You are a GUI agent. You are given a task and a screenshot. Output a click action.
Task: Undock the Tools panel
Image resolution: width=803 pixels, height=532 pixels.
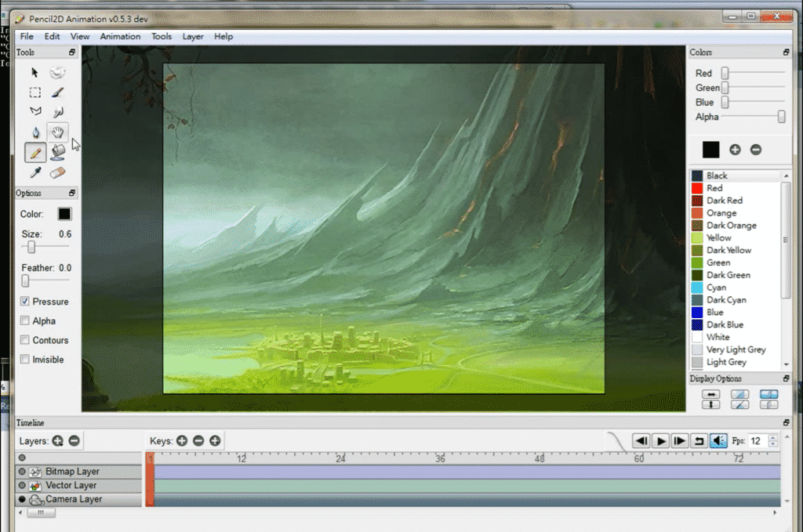tap(71, 52)
